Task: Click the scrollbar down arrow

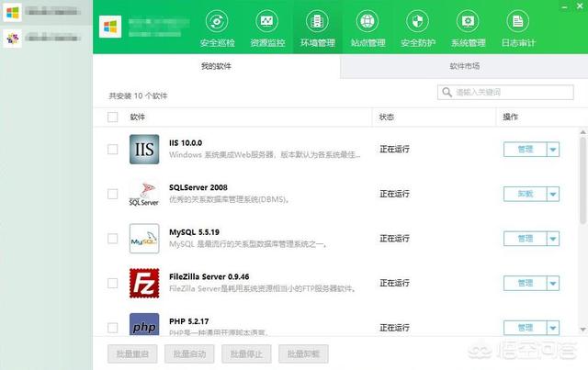Action: (x=582, y=330)
